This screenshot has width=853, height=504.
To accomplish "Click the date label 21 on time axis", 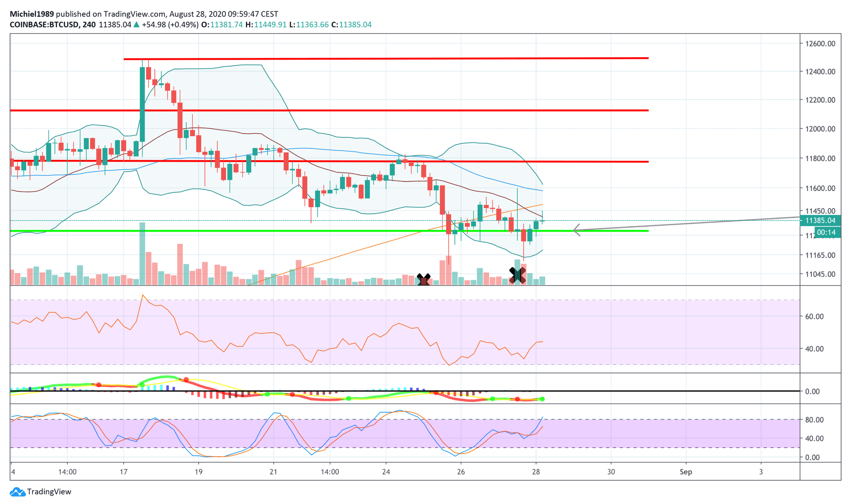I will point(273,472).
